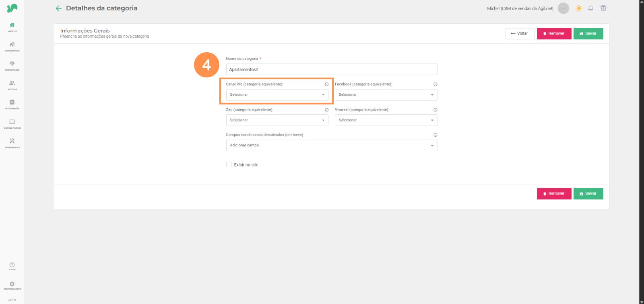Open Outros Painéis in sidebar

click(x=12, y=123)
